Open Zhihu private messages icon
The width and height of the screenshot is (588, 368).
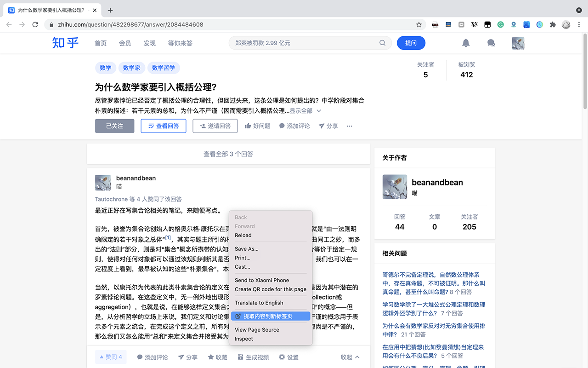coord(491,43)
